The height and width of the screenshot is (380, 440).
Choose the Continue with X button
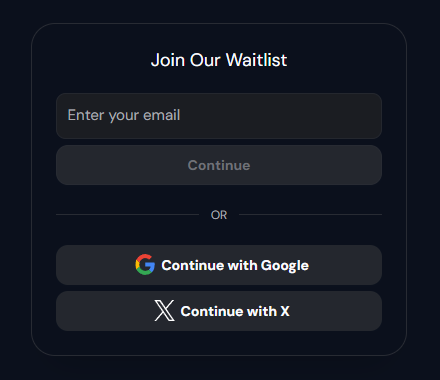(219, 311)
